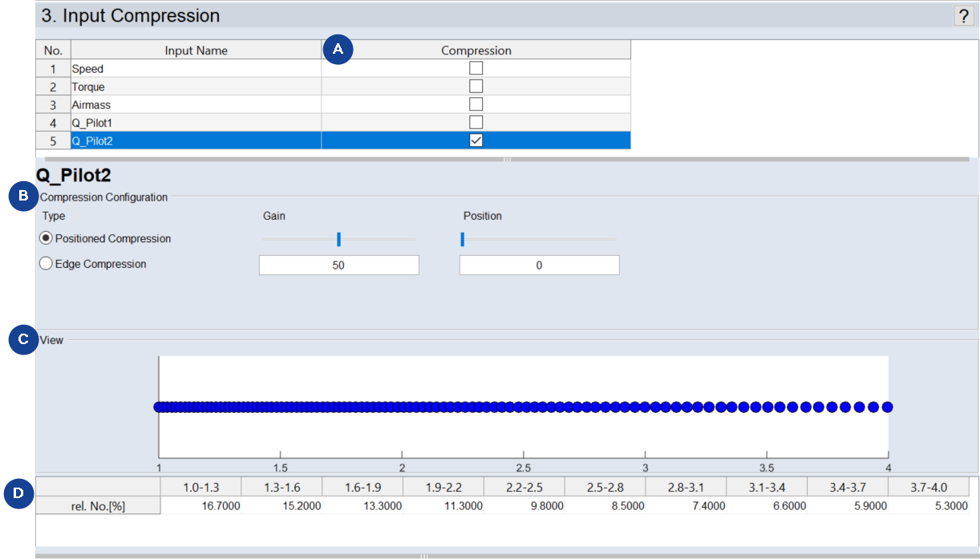Click the 1.0-1.3 range column header

(200, 488)
